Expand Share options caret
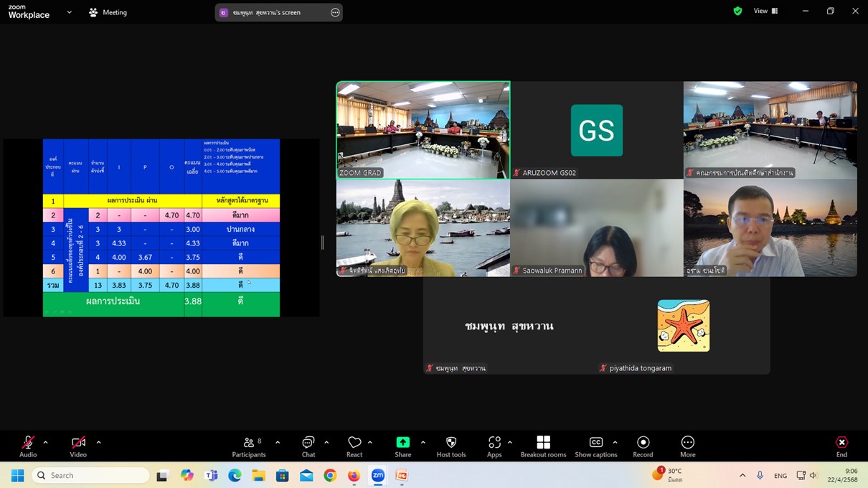Viewport: 868px width, 488px height. [x=423, y=443]
